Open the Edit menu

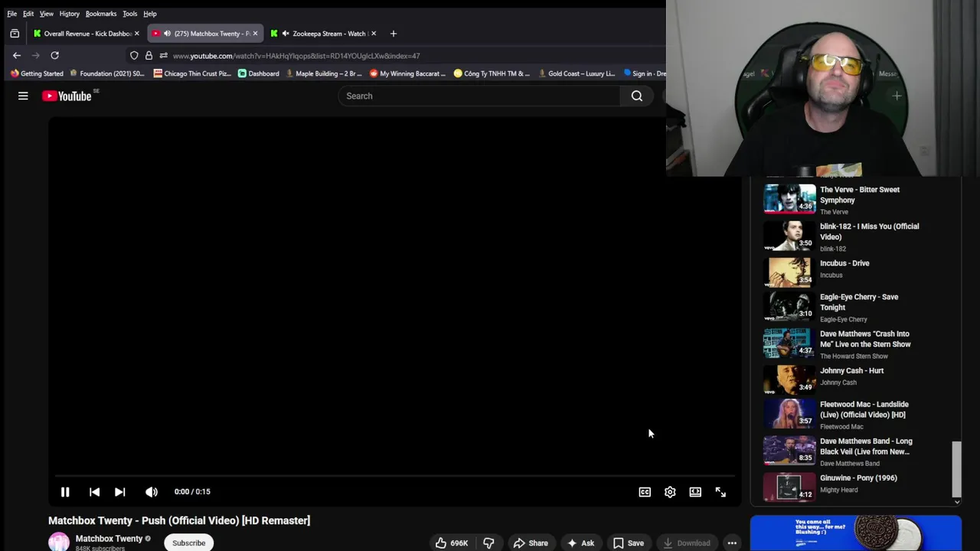pyautogui.click(x=28, y=14)
